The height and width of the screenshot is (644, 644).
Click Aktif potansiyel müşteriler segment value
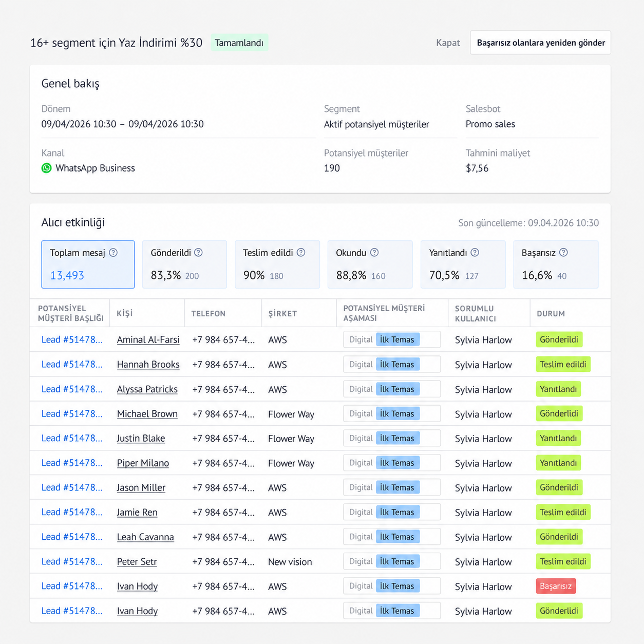click(x=376, y=124)
